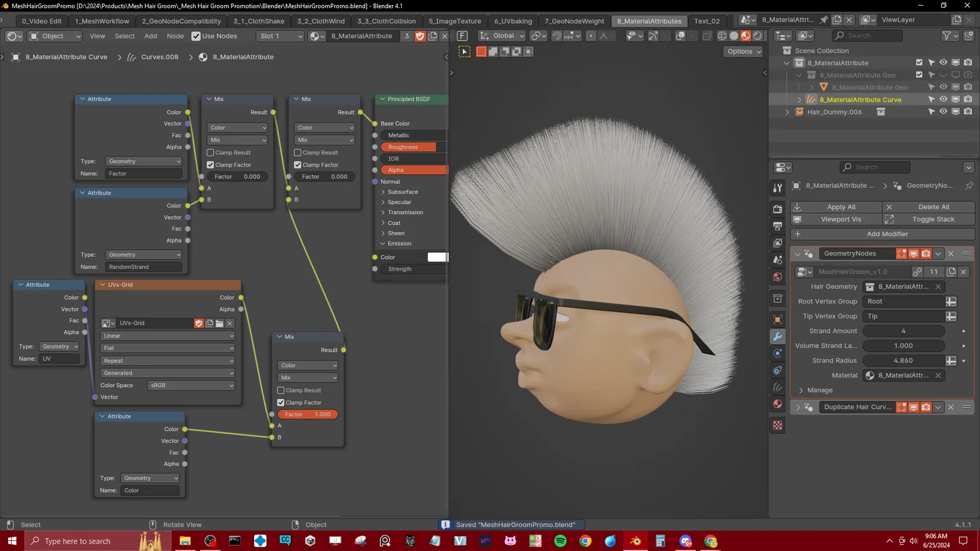The width and height of the screenshot is (980, 551).
Task: Select the Physics Properties icon
Action: click(x=778, y=352)
